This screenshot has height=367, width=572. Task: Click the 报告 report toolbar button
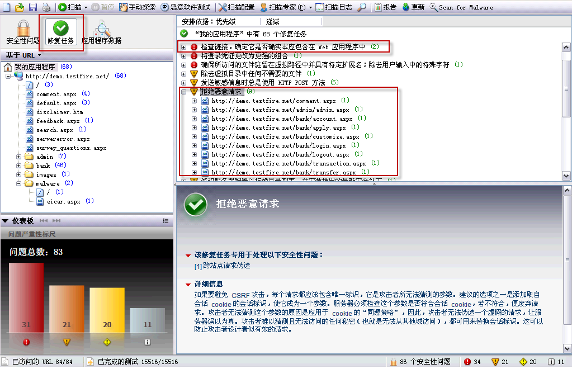385,7
